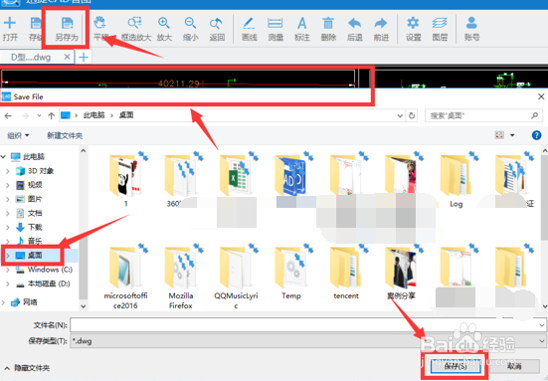Click the 搜索"桌面" search field
The width and height of the screenshot is (548, 381).
484,115
